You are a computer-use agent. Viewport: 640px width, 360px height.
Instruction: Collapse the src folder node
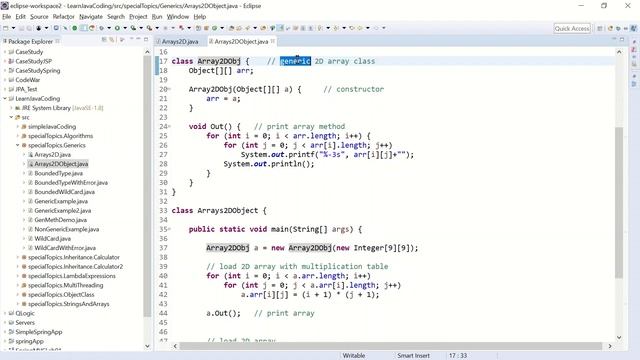11,117
